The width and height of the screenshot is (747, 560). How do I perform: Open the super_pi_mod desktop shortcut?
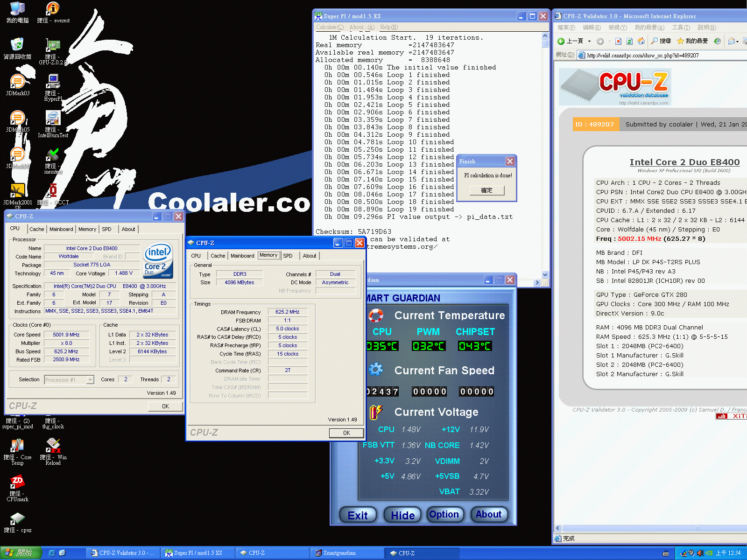coord(17,422)
